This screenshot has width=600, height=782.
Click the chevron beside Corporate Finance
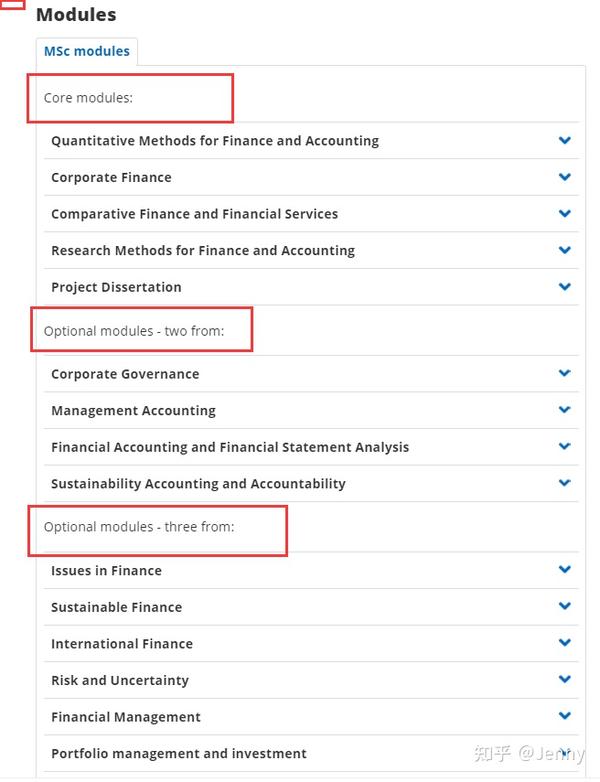(565, 177)
